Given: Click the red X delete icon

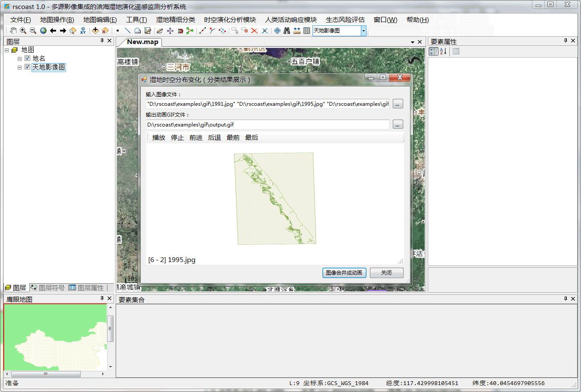Looking at the screenshot, I should click(x=254, y=31).
